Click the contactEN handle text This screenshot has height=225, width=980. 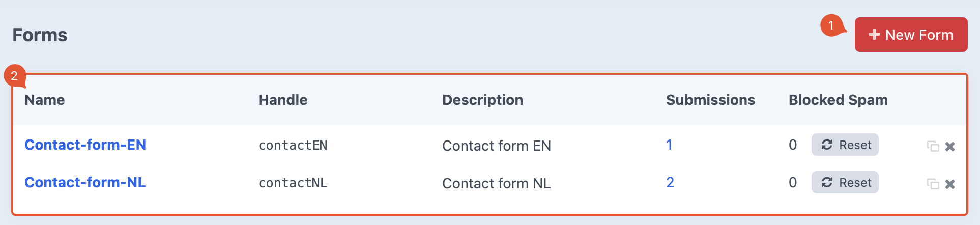coord(293,146)
